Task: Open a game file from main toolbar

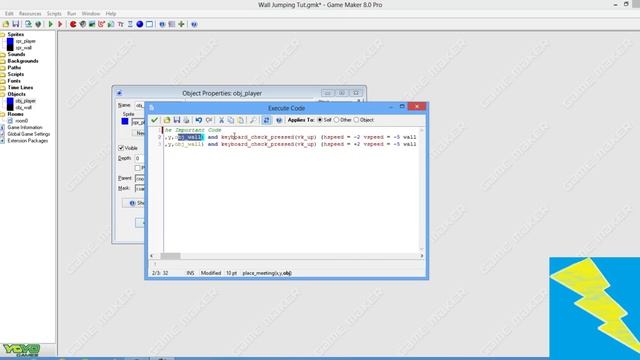Action: (x=6, y=24)
